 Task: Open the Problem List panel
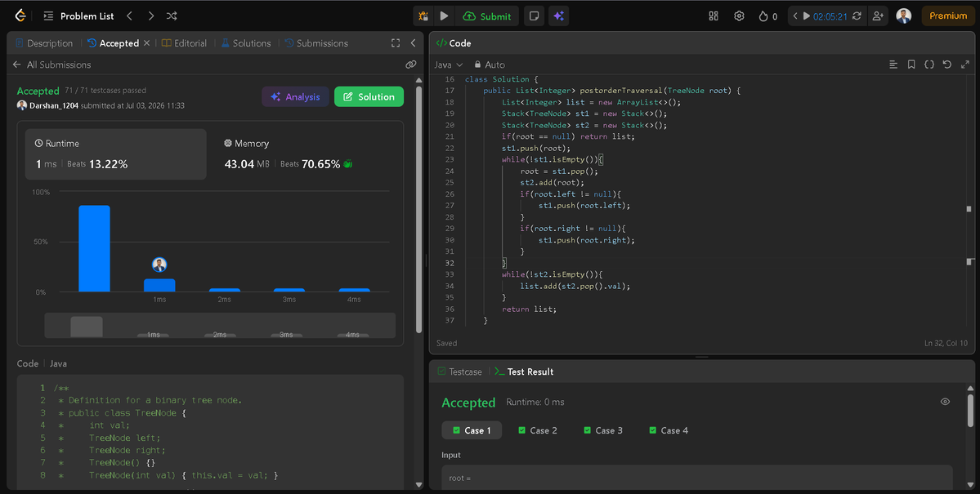pyautogui.click(x=78, y=16)
